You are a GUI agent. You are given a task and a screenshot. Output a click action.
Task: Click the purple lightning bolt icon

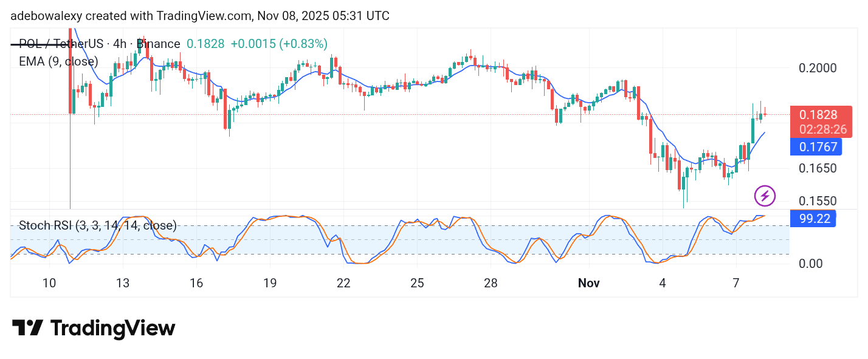[x=765, y=196]
